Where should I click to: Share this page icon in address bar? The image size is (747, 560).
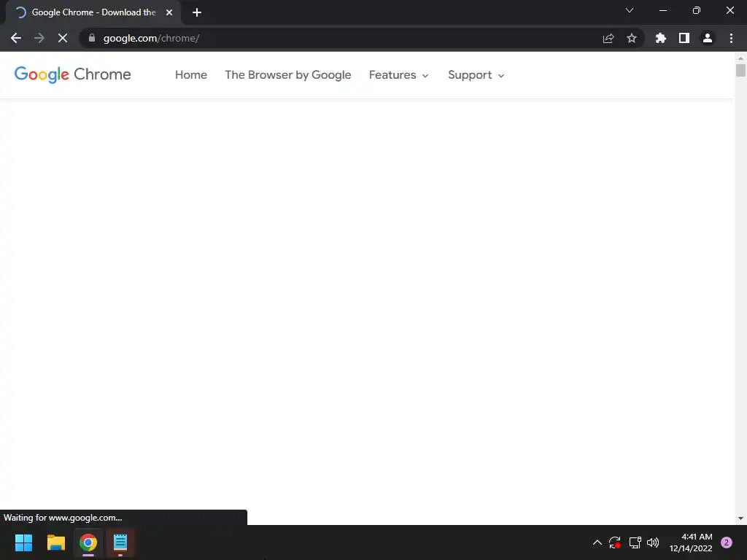(608, 38)
